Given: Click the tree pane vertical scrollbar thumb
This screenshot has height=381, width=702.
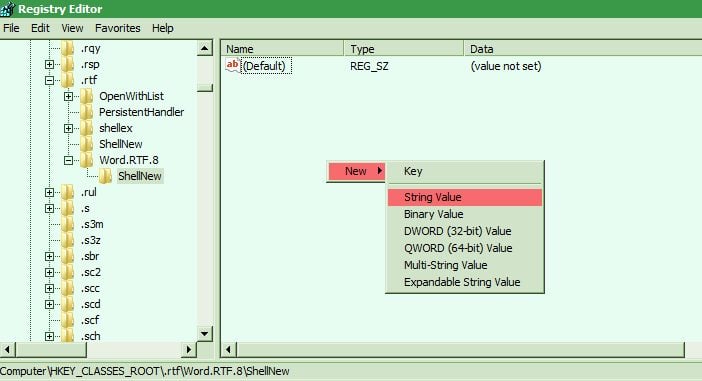Looking at the screenshot, I should pos(205,88).
